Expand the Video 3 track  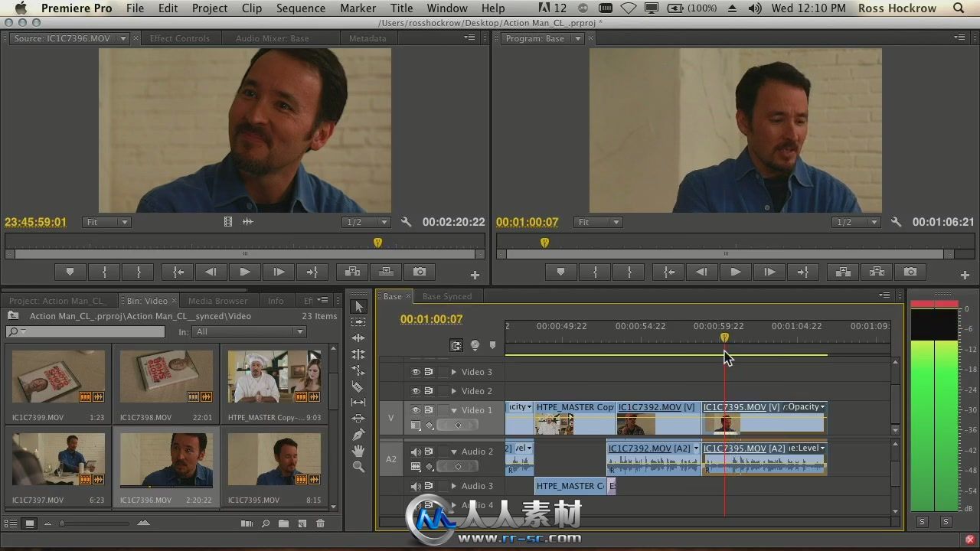coord(454,372)
